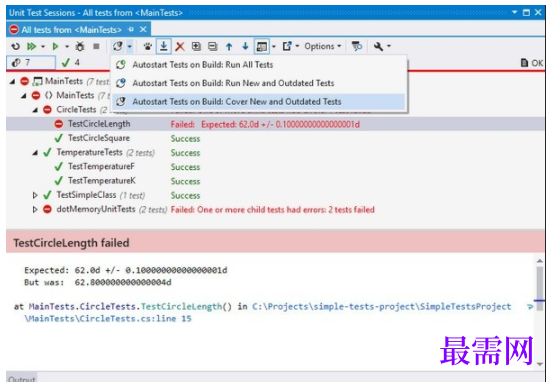Open the run selected tests dropdown arrow

tap(67, 46)
